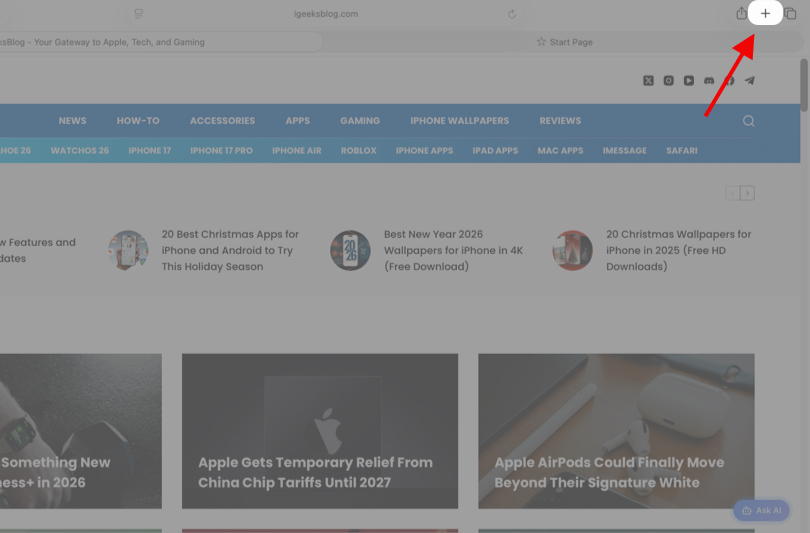Go back in carousel with previous arrow
The width and height of the screenshot is (810, 533).
(732, 193)
